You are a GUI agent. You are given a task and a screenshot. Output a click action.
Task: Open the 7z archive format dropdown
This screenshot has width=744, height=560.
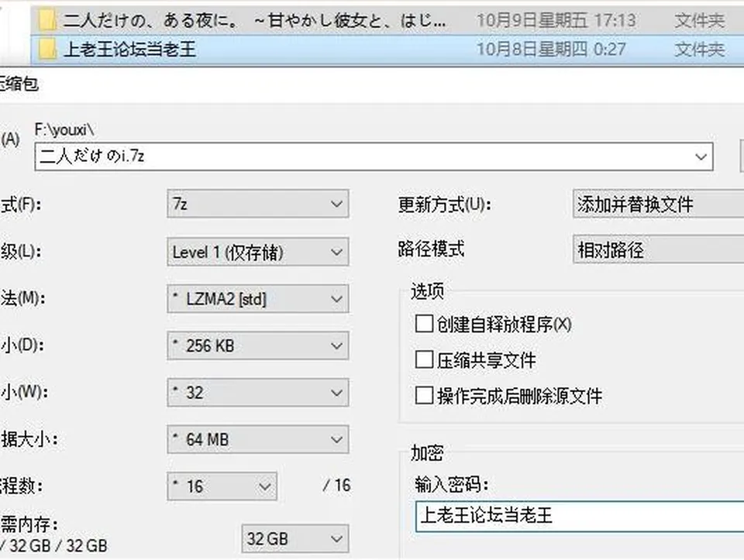click(257, 204)
